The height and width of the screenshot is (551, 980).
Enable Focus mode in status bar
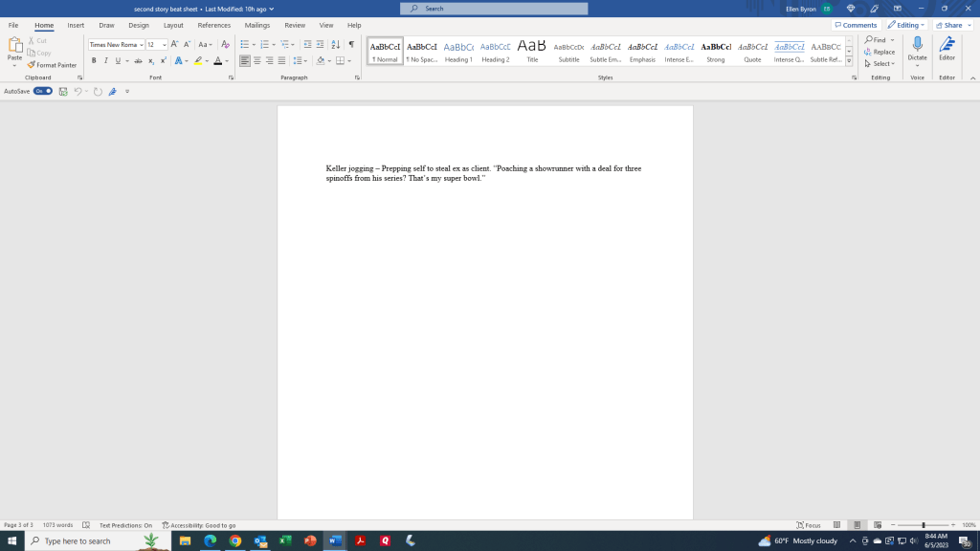[x=809, y=525]
